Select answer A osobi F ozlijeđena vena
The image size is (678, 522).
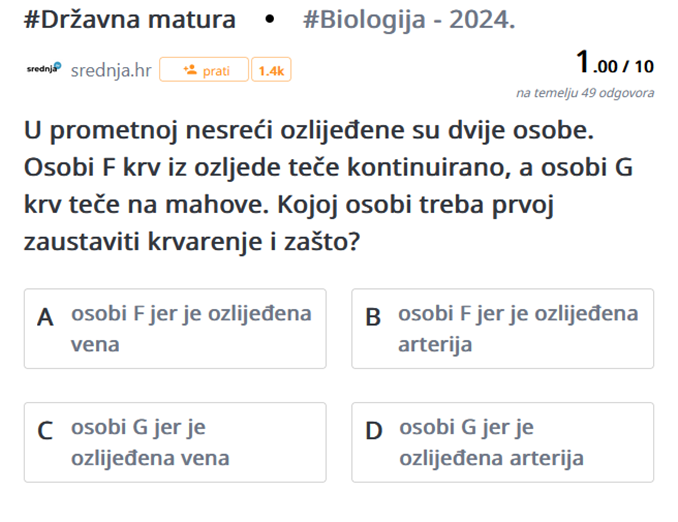click(x=175, y=329)
